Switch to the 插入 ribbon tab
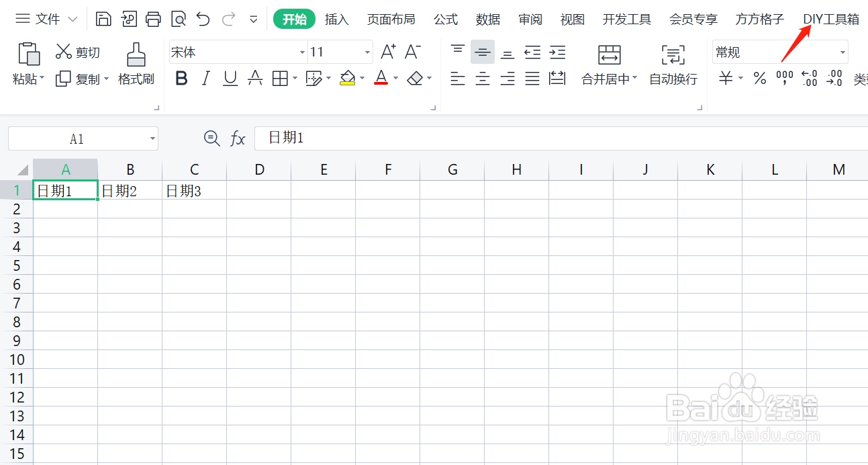The image size is (868, 465). [336, 19]
